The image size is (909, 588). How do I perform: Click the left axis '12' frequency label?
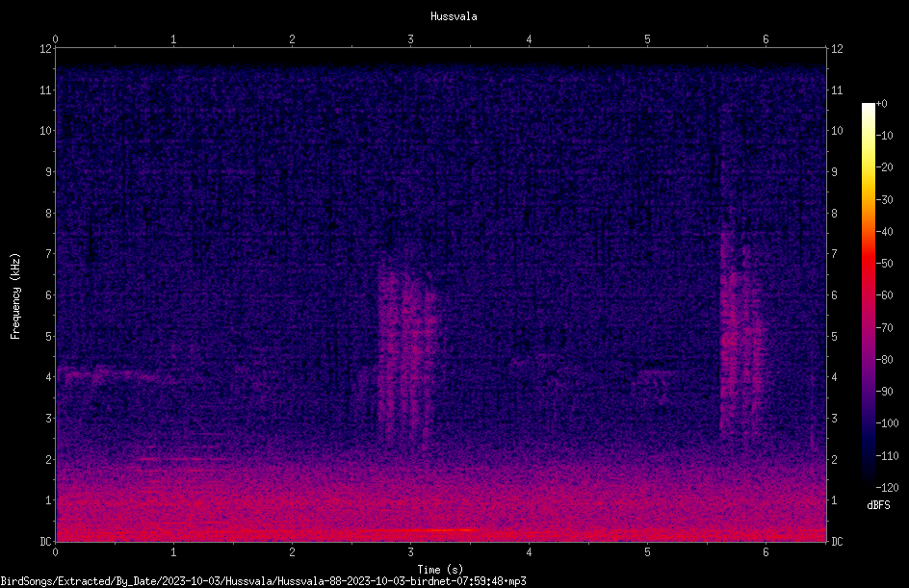tap(46, 49)
